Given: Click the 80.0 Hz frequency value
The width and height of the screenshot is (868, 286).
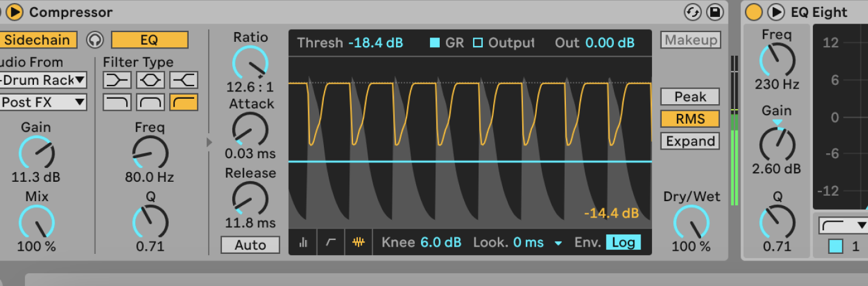Looking at the screenshot, I should (150, 177).
